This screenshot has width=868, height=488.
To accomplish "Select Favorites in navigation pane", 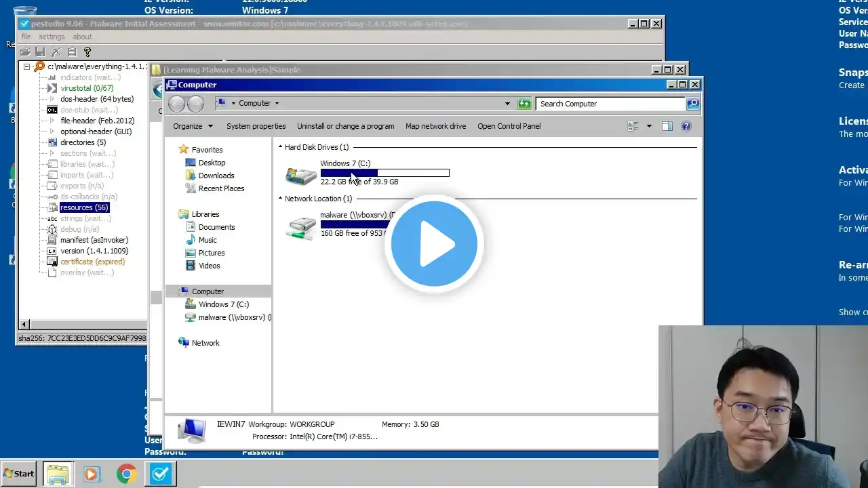I will pyautogui.click(x=207, y=150).
